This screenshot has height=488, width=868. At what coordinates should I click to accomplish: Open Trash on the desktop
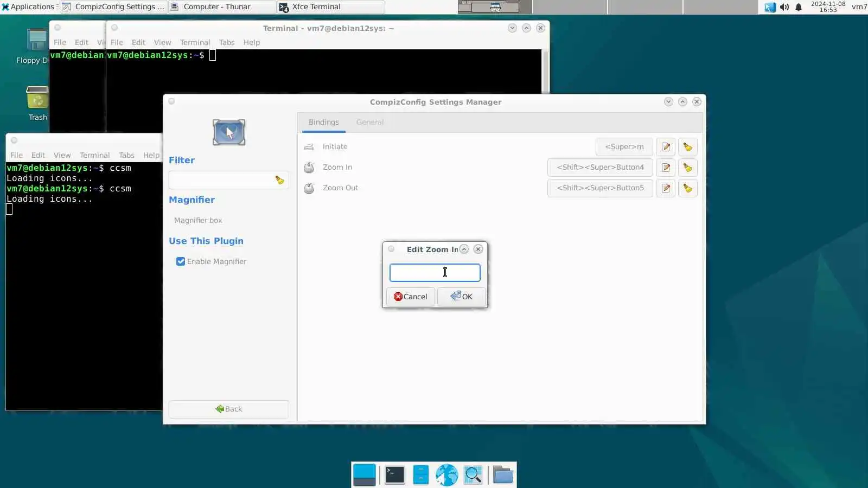[37, 103]
